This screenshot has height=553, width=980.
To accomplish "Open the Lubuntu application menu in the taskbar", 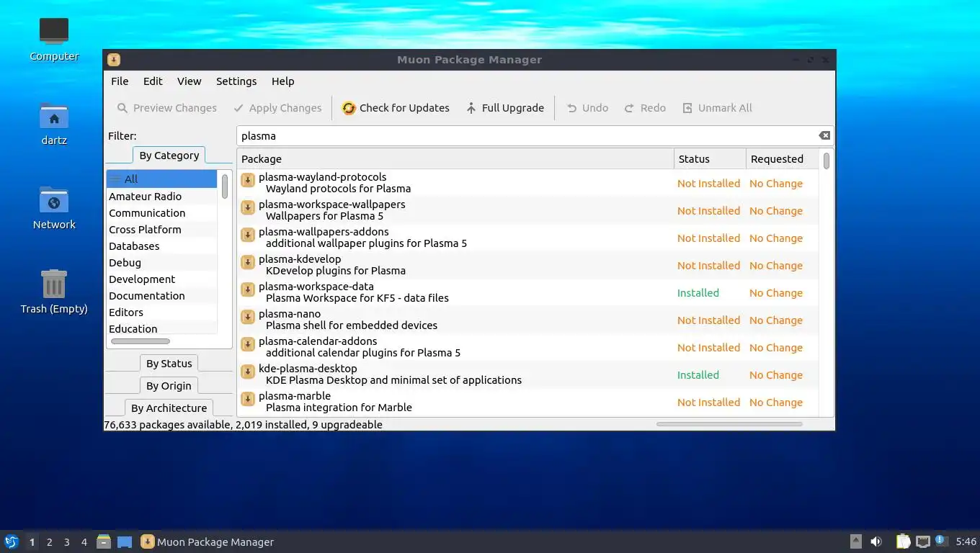I will coord(11,541).
